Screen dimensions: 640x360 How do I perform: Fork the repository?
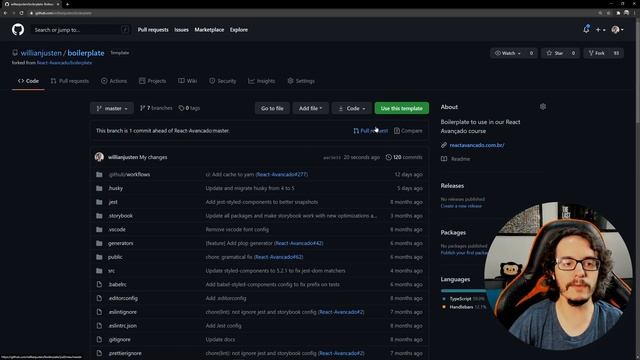596,53
